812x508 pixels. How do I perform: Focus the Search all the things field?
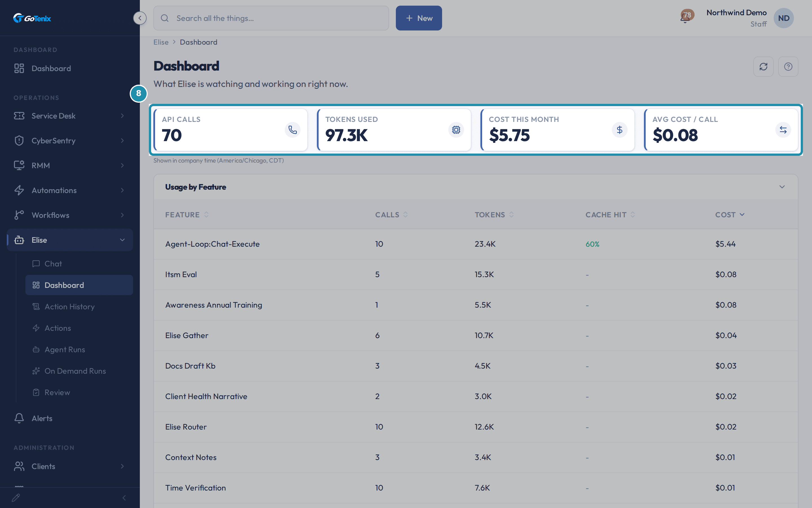pos(271,18)
